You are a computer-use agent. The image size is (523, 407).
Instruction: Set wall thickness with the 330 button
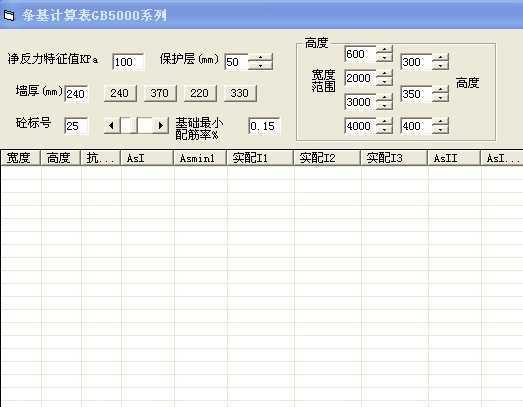point(240,93)
